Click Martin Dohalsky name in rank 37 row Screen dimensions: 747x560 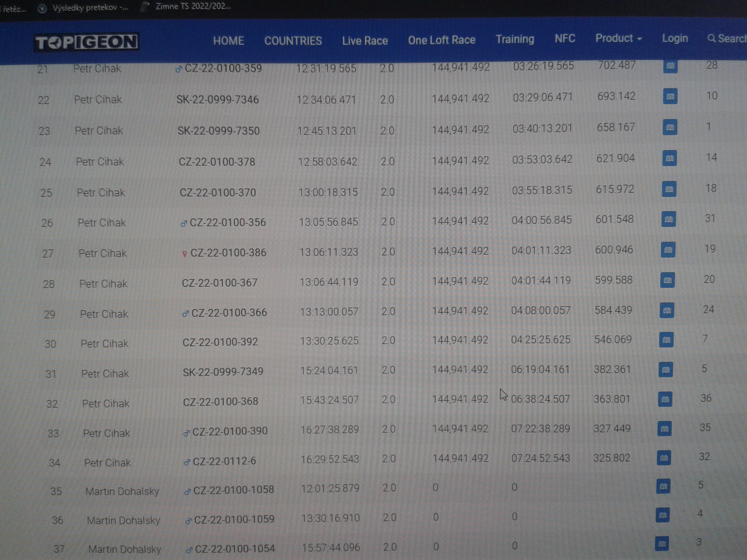pos(125,549)
